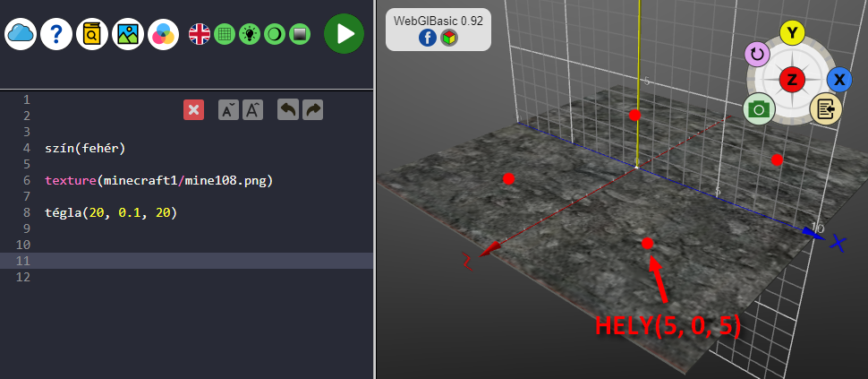Toggle the grid display button
Image resolution: width=868 pixels, height=379 pixels.
tap(225, 34)
